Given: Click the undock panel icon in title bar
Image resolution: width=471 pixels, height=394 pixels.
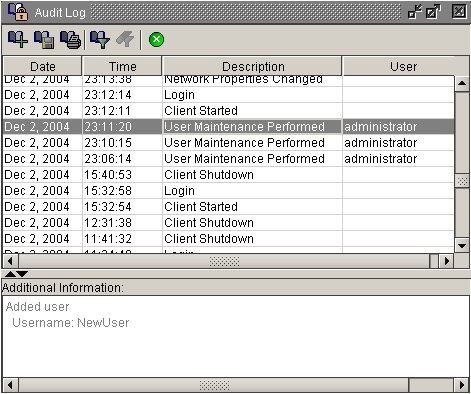Looking at the screenshot, I should [433, 12].
